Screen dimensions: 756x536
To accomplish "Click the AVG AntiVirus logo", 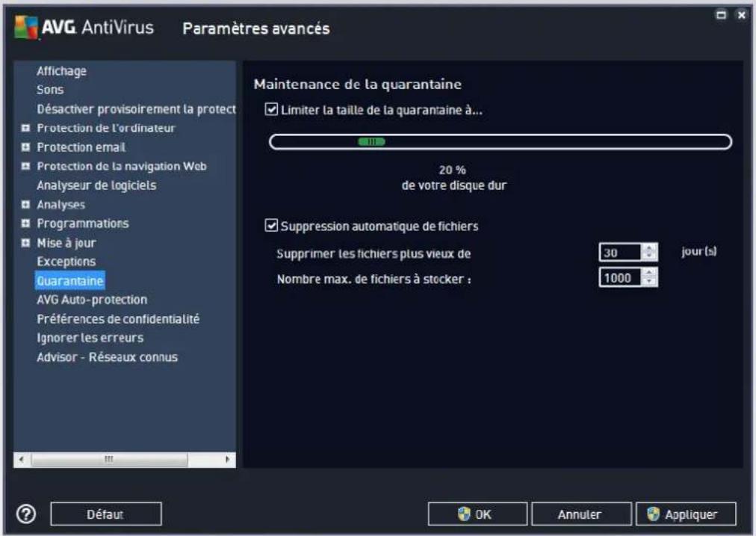I will (84, 27).
